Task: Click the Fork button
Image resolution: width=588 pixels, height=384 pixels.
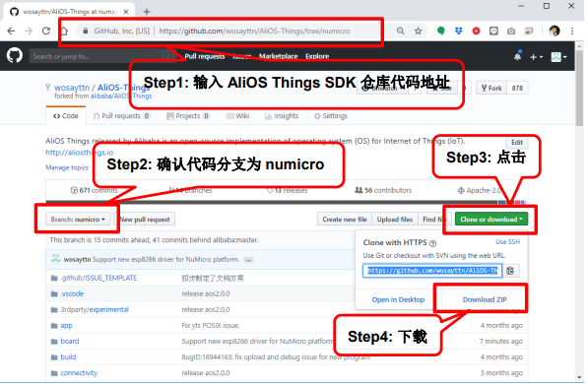Action: point(491,89)
